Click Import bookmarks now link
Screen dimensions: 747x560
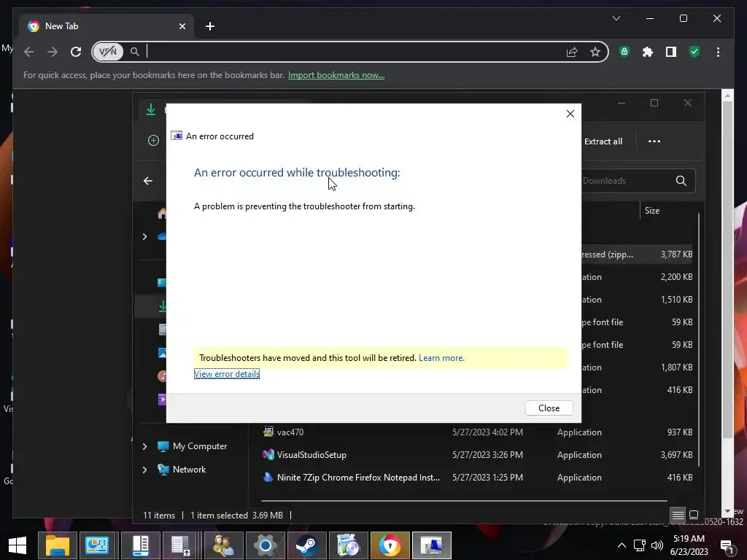(x=336, y=75)
